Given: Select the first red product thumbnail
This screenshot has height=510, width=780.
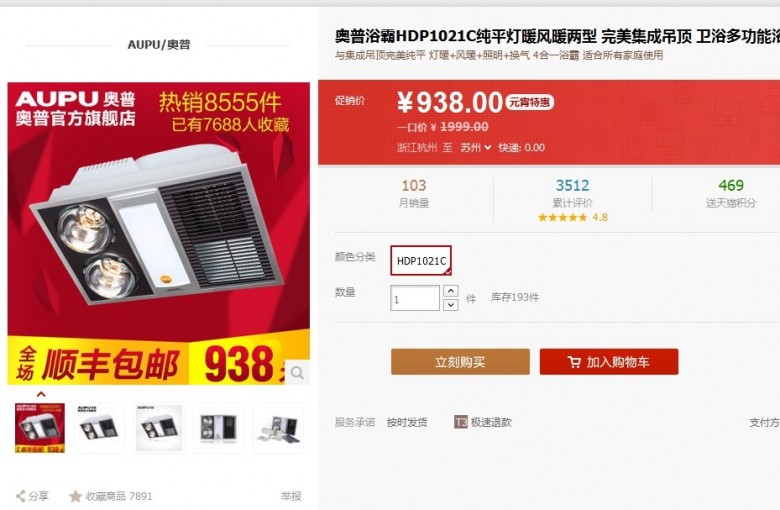Looking at the screenshot, I should [x=40, y=428].
